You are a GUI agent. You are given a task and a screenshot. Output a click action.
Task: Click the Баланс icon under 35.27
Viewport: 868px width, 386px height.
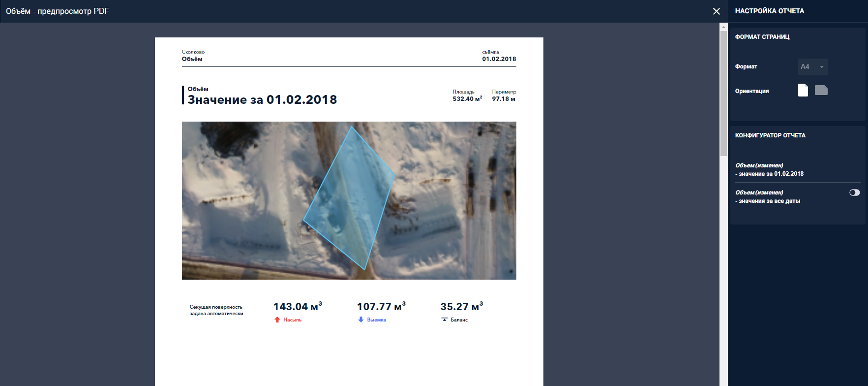pos(445,320)
